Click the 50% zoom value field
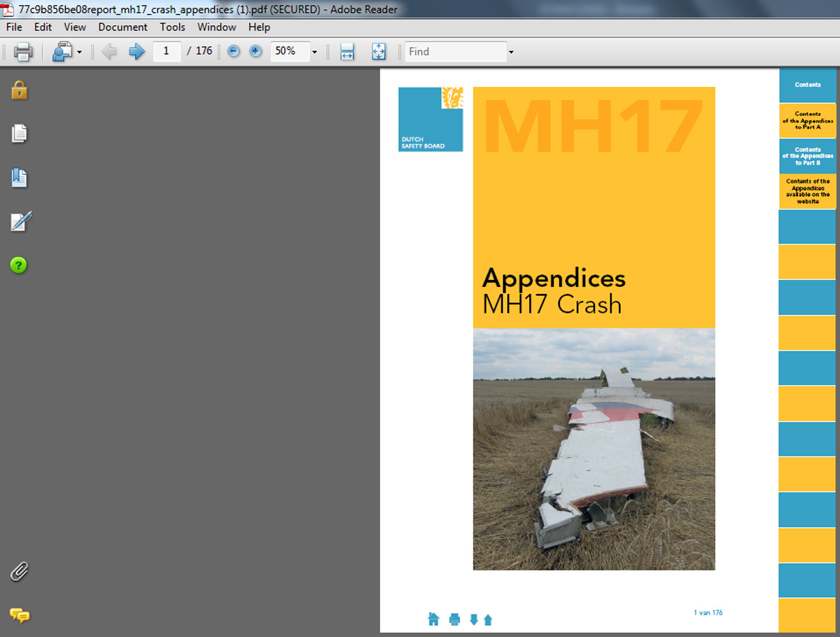The height and width of the screenshot is (637, 840). (290, 51)
